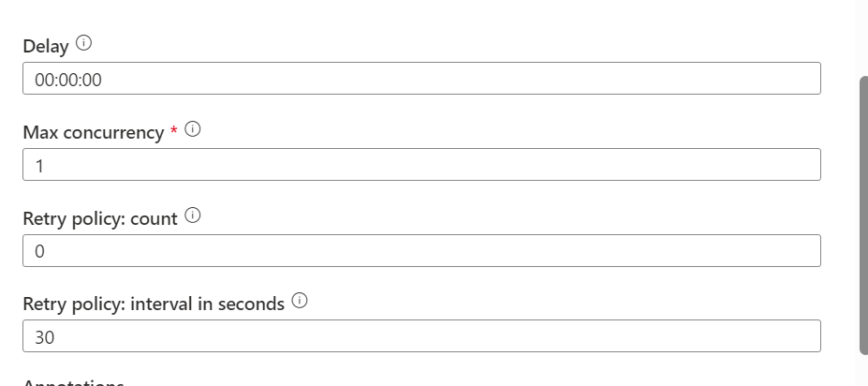Click the Max concurrency label

click(x=94, y=132)
